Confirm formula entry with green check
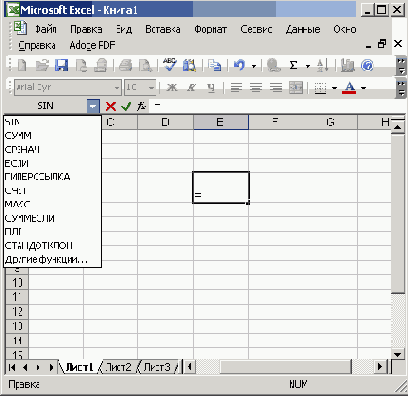The height and width of the screenshot is (396, 408). pos(126,106)
